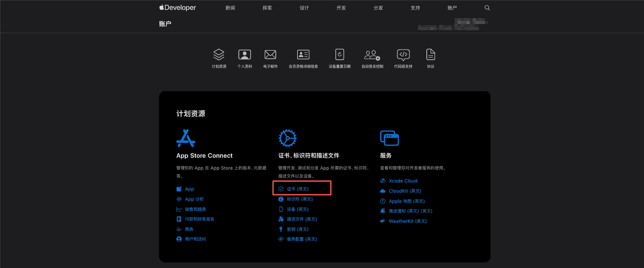644x268 pixels.
Task: Open the CloudKit (英文) link
Action: (405, 191)
